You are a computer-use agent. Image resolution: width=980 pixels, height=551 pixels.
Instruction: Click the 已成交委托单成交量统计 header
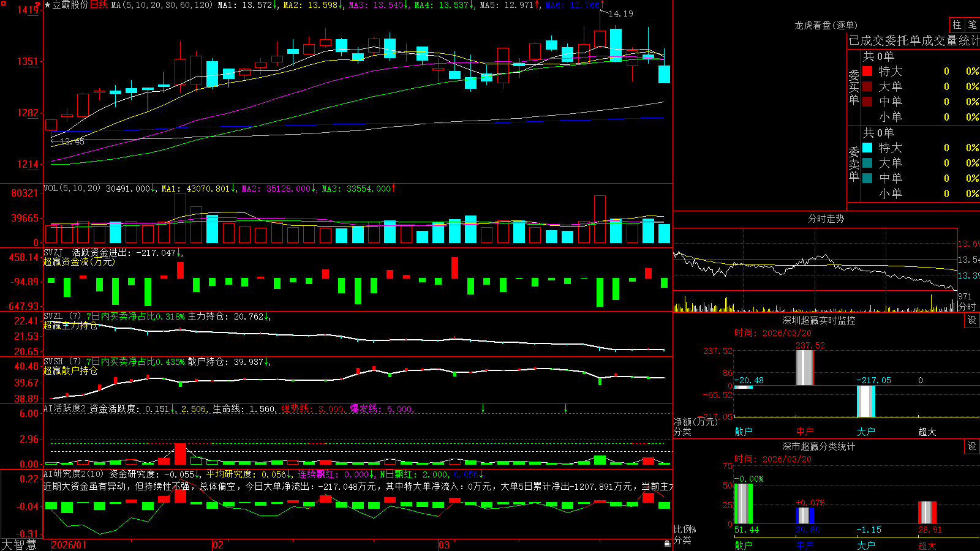click(x=914, y=40)
